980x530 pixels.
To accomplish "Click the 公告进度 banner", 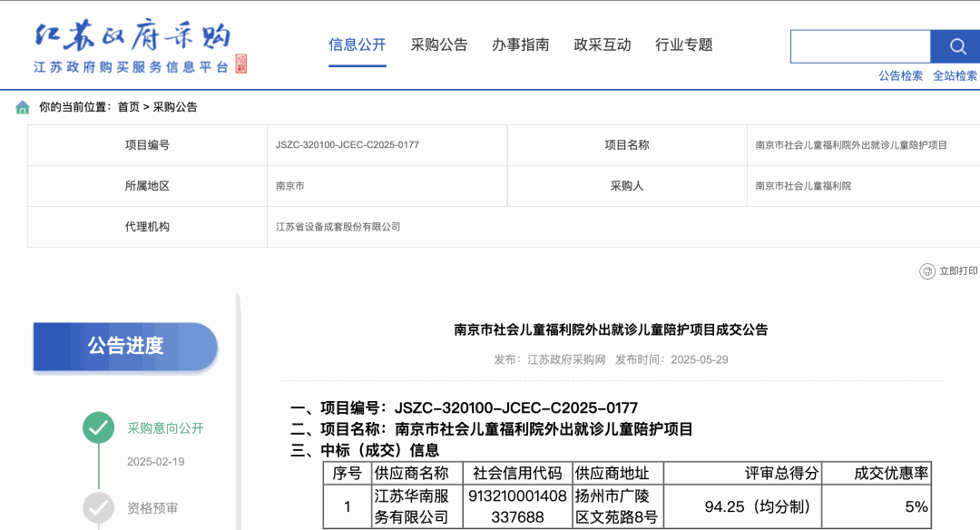I will click(x=125, y=347).
